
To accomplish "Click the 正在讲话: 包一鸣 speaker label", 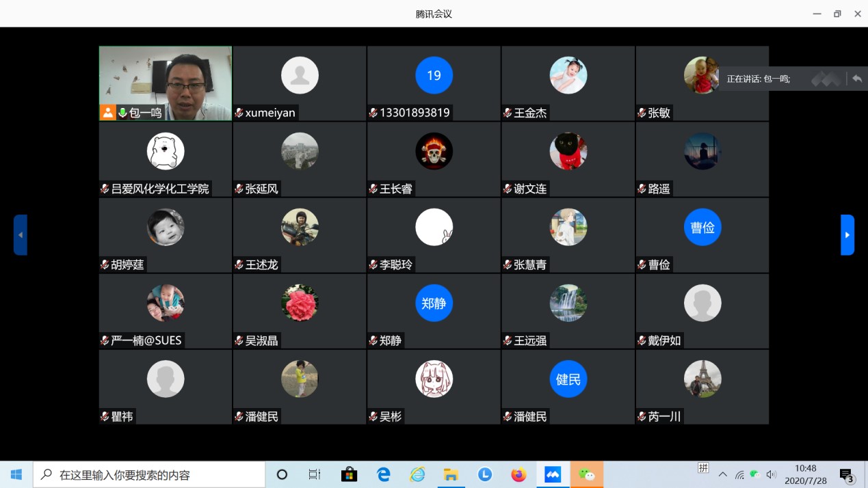I will tap(758, 79).
